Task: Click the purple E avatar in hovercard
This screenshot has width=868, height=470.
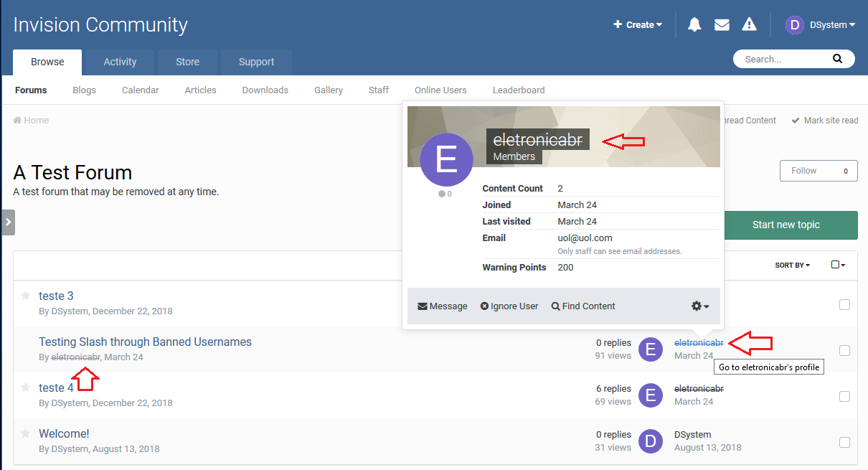Action: click(446, 159)
